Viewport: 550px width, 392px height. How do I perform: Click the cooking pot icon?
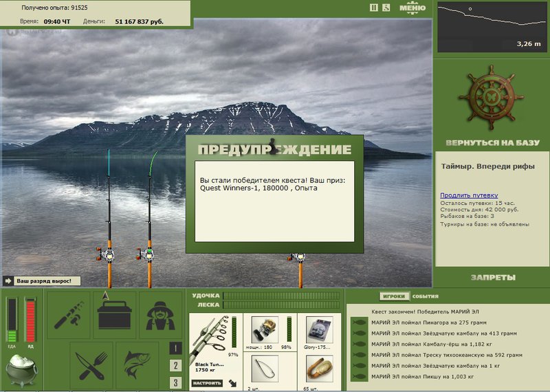(x=21, y=371)
